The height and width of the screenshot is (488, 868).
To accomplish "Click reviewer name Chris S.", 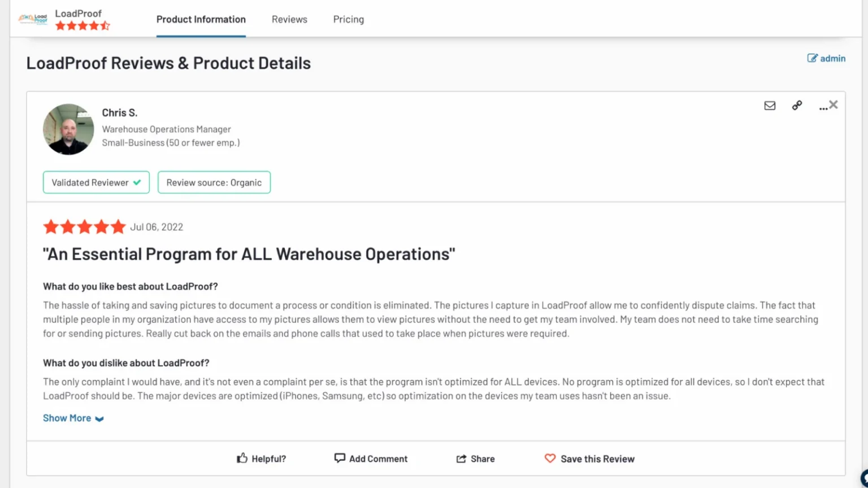I will 120,112.
